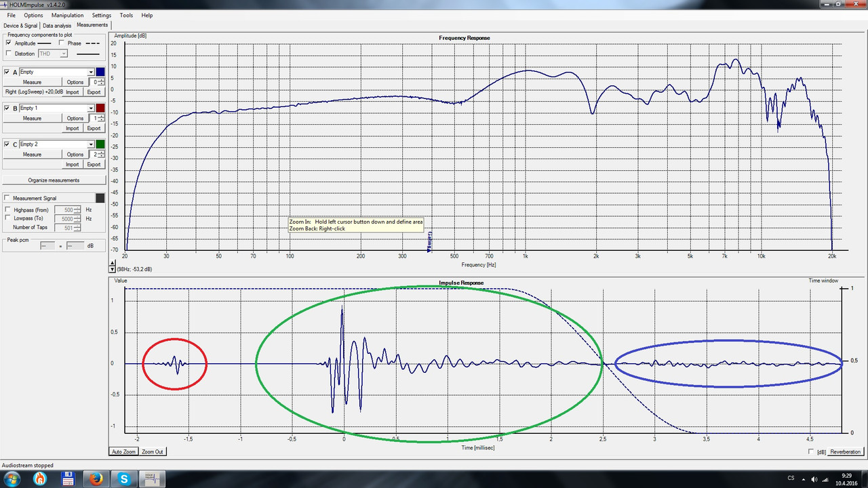Toggle the Distortion checkbox
868x488 pixels.
[8, 54]
